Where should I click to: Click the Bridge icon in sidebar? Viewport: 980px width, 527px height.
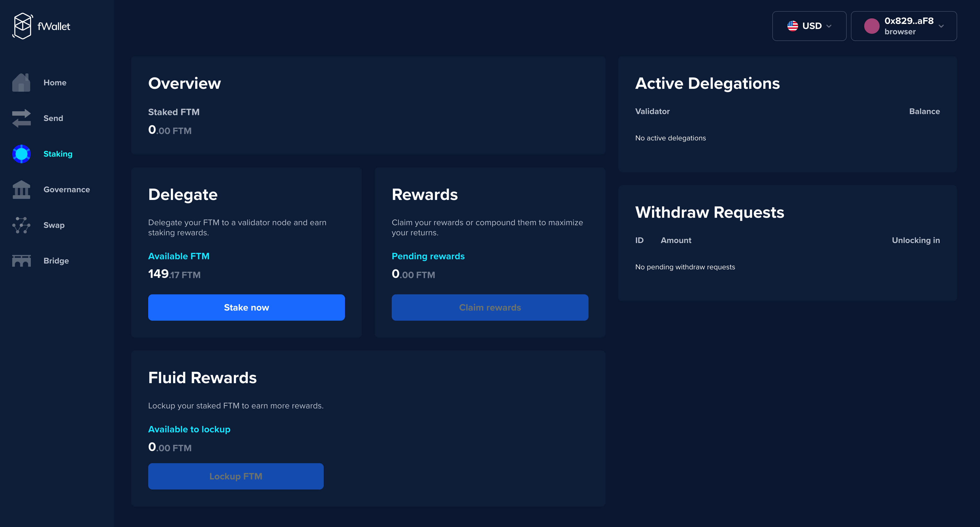21,261
